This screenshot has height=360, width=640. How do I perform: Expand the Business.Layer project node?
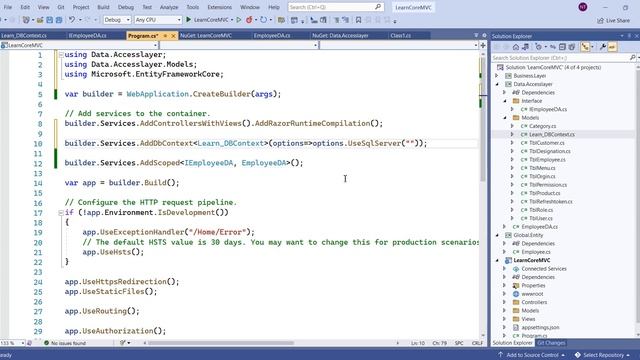click(497, 76)
